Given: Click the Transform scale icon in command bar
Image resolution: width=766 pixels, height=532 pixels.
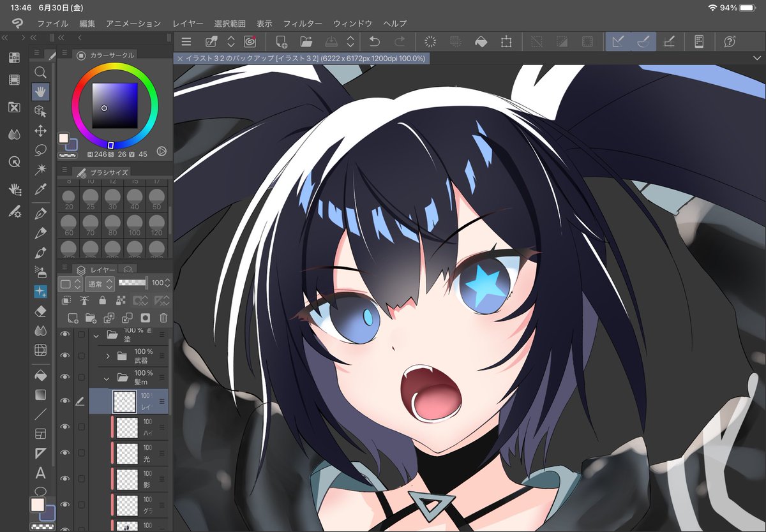Looking at the screenshot, I should click(506, 42).
